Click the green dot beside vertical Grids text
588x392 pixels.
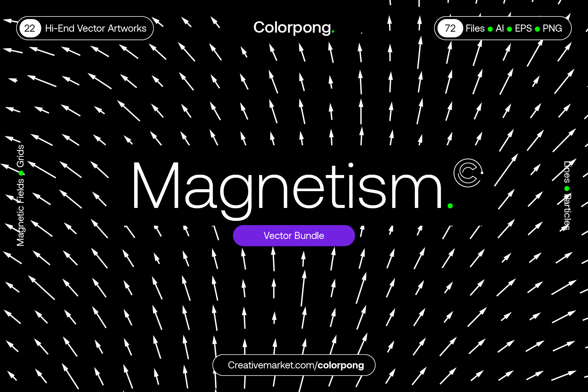coord(21,173)
